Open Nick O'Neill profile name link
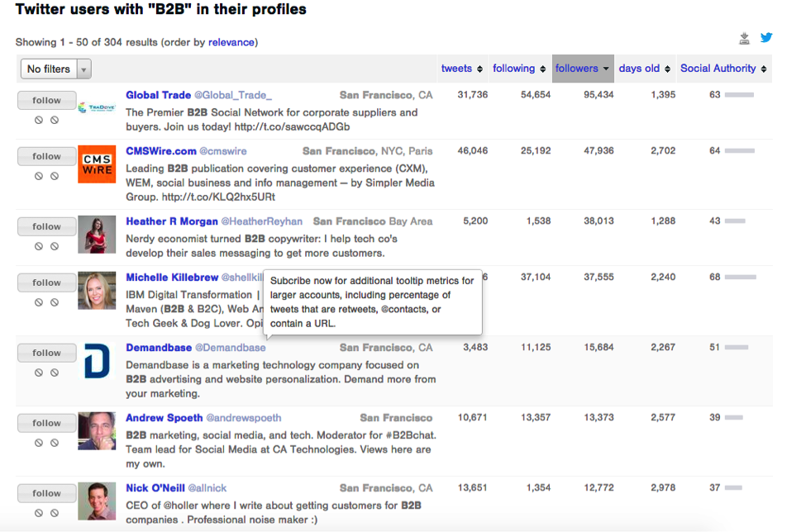 pyautogui.click(x=155, y=488)
